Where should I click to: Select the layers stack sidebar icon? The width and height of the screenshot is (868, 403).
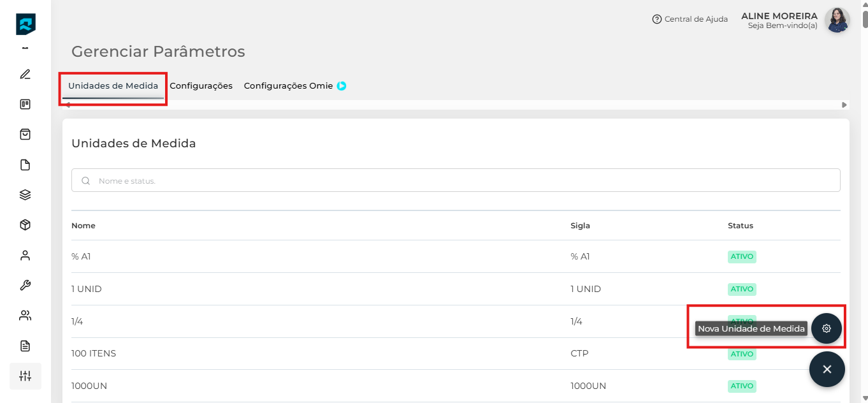pyautogui.click(x=25, y=195)
